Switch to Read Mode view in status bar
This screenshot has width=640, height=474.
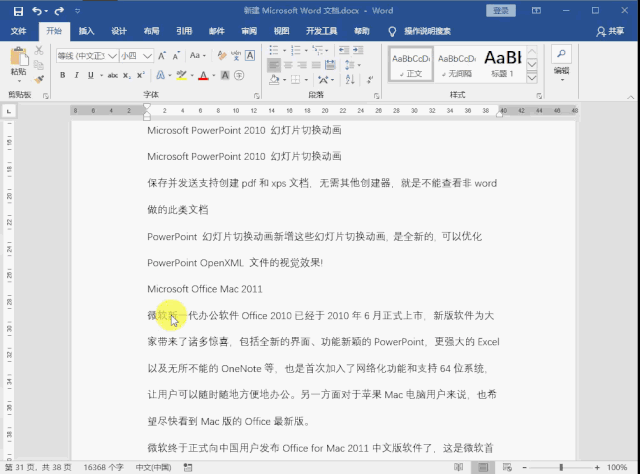click(459, 467)
